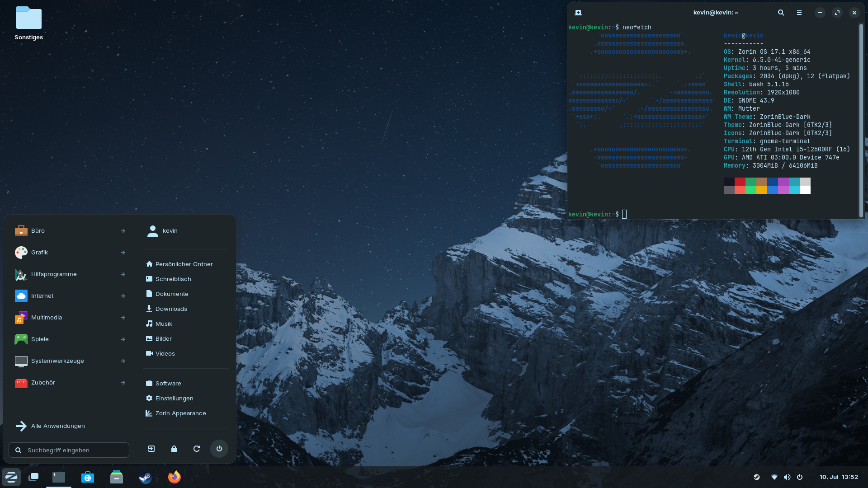Click Alle Anwendungen
The image size is (868, 488).
[58, 426]
